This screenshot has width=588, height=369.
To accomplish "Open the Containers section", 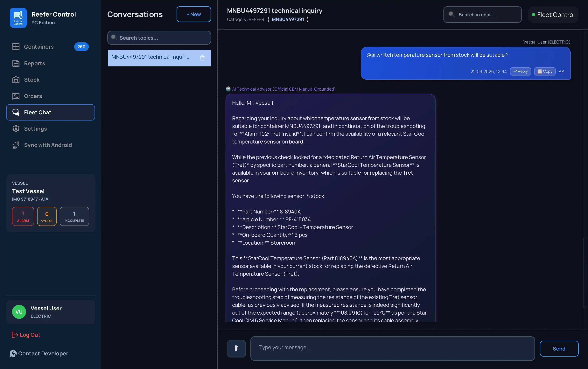I will click(50, 47).
